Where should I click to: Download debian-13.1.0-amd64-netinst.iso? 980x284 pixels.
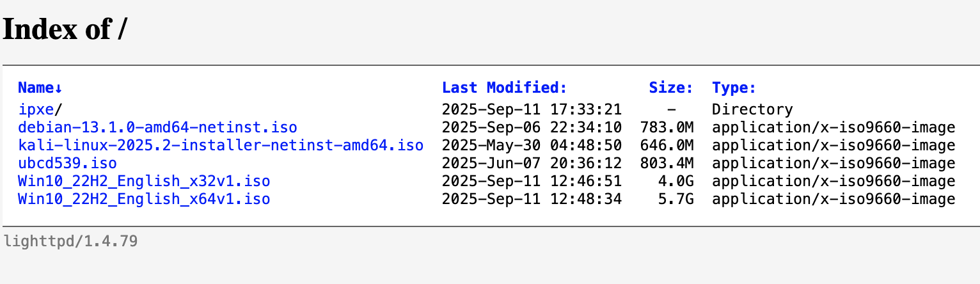(157, 127)
